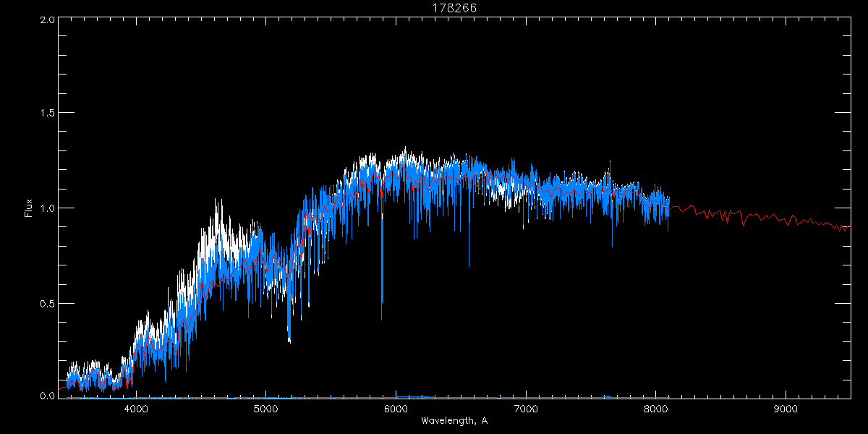Select the 8000 tick label on x-axis
Image resolution: width=868 pixels, height=434 pixels.
coord(656,408)
